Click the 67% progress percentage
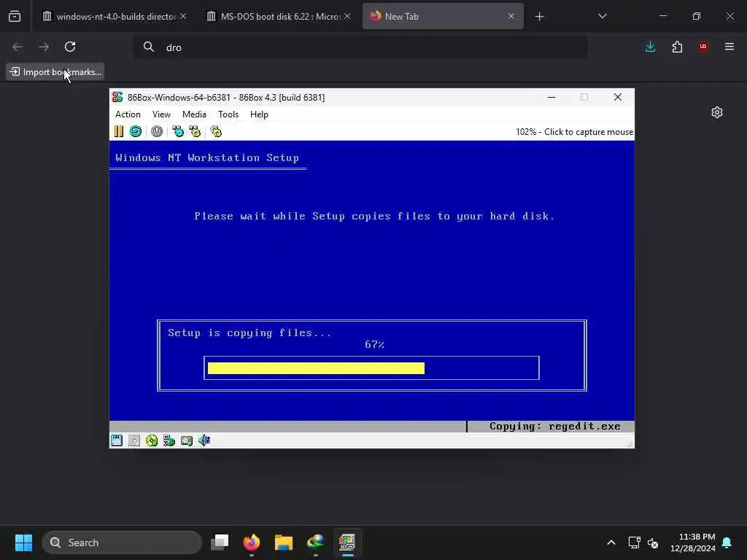The height and width of the screenshot is (560, 747). click(x=374, y=344)
